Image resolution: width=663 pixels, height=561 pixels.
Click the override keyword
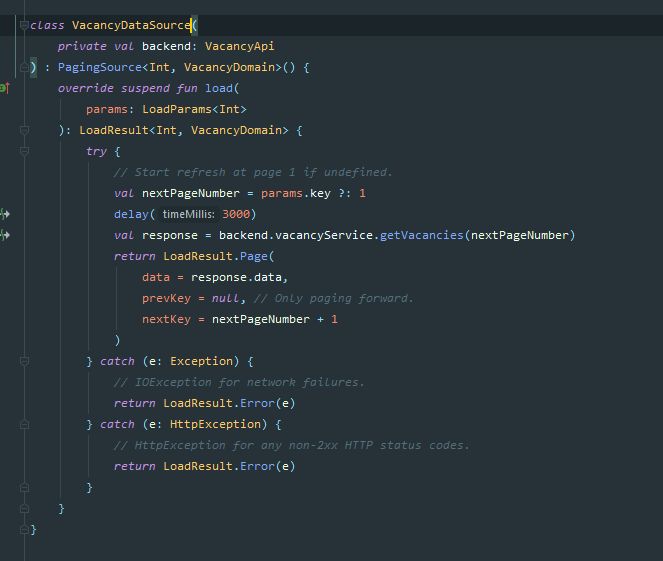pyautogui.click(x=86, y=88)
